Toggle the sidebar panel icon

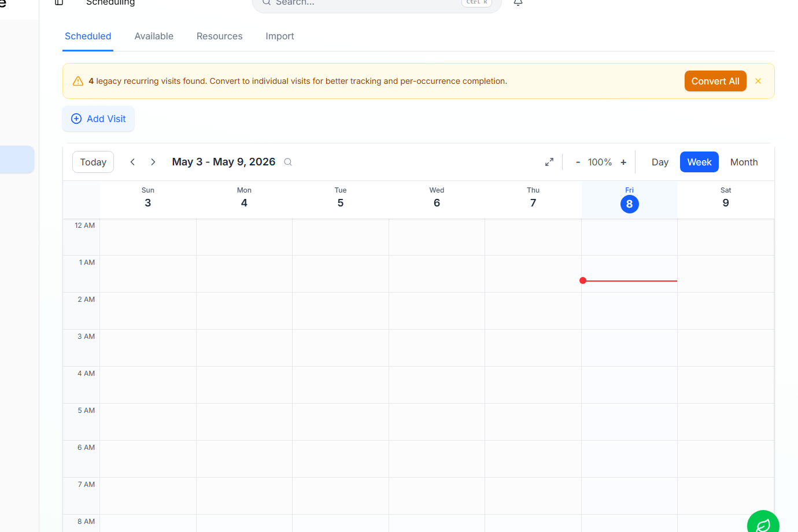coord(59,2)
